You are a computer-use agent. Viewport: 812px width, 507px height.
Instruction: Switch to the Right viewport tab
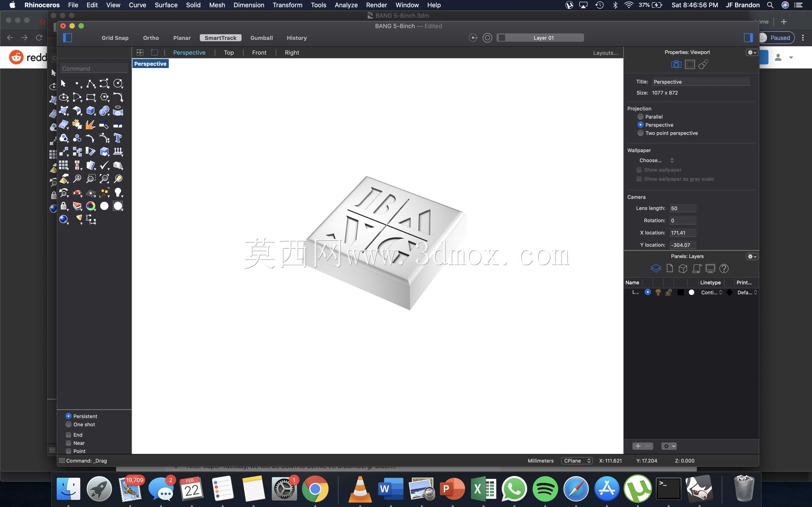pos(292,53)
